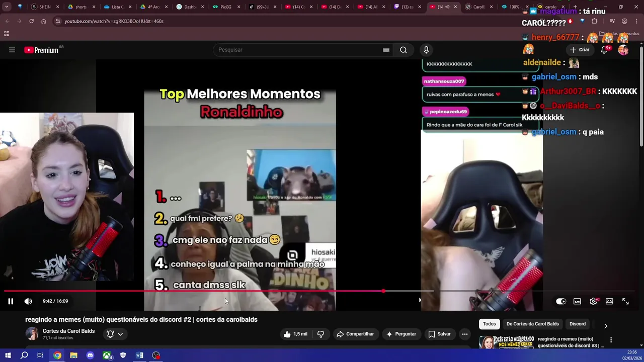
Task: Reload the page in Chrome
Action: click(x=31, y=21)
